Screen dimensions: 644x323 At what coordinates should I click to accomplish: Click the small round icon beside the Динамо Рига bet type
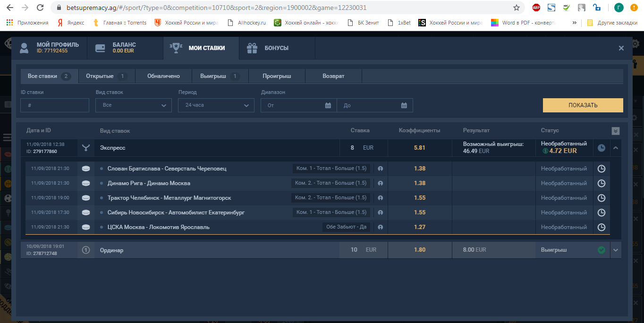[380, 183]
